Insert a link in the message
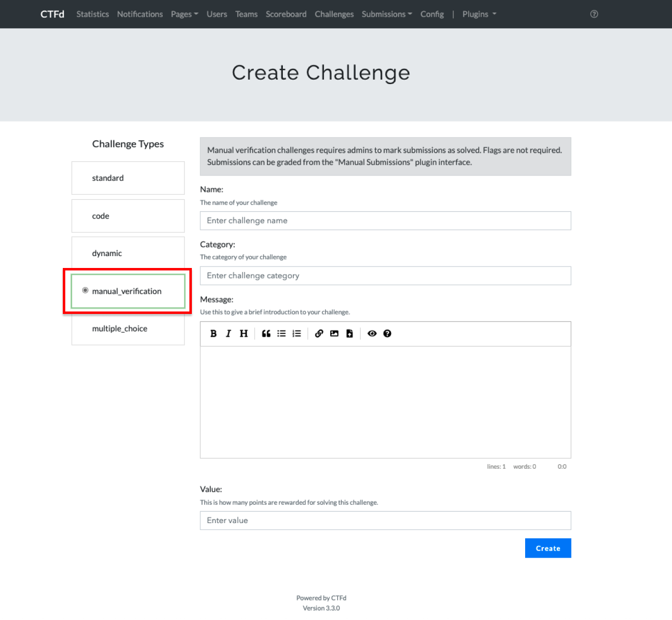 pos(319,334)
